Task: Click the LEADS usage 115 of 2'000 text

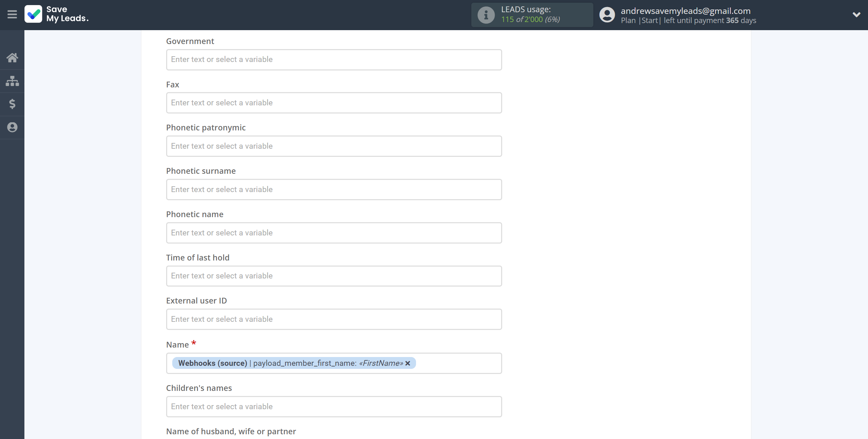Action: click(531, 20)
